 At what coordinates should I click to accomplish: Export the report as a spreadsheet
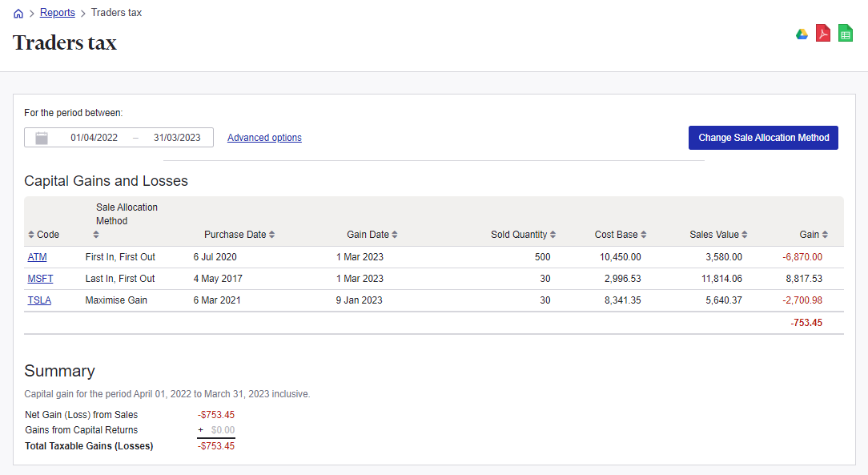coord(845,34)
